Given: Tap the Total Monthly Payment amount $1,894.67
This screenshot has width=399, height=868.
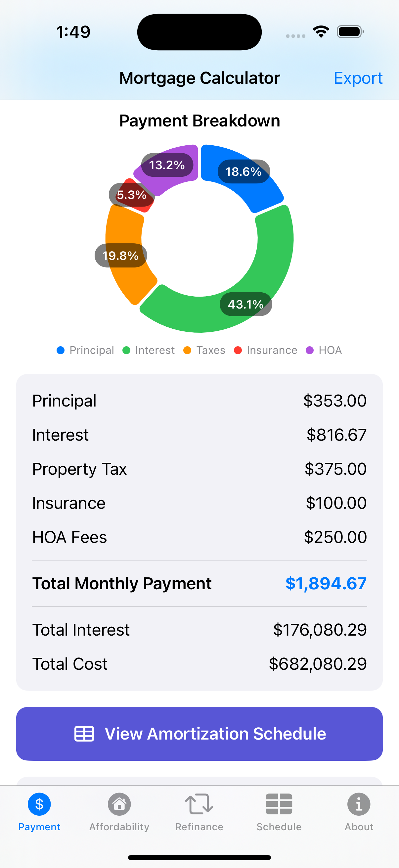Looking at the screenshot, I should [x=326, y=583].
